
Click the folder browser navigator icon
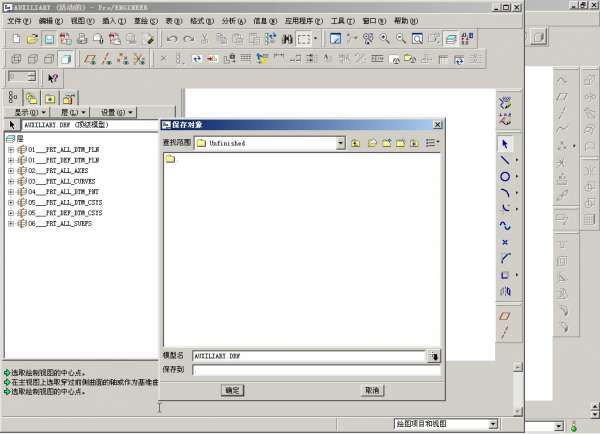[x=32, y=99]
